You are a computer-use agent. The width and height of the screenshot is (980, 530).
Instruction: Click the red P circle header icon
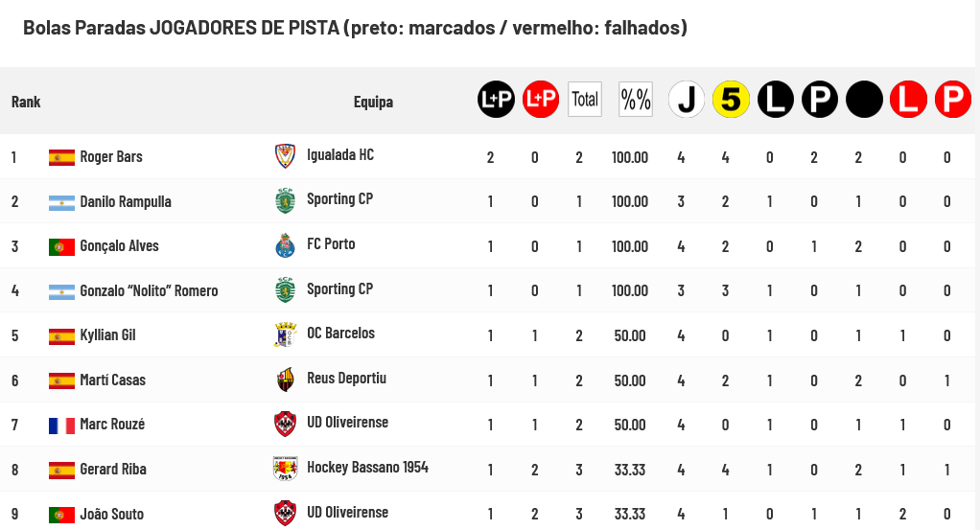click(953, 99)
